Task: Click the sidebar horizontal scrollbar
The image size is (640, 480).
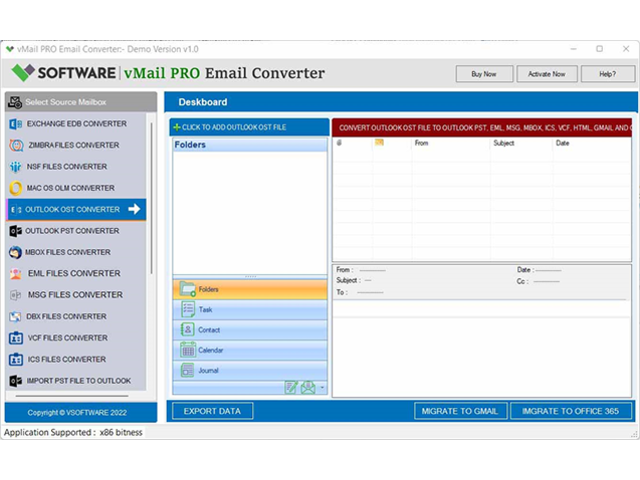Action: [x=72, y=396]
